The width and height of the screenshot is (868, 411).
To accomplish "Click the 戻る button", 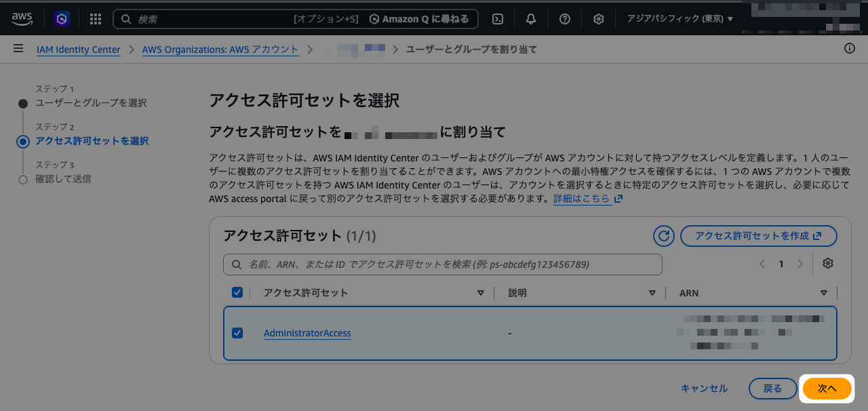I will 773,389.
